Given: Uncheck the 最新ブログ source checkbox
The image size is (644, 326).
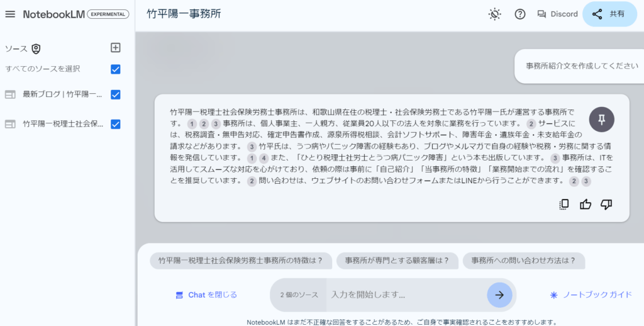Looking at the screenshot, I should pos(116,94).
